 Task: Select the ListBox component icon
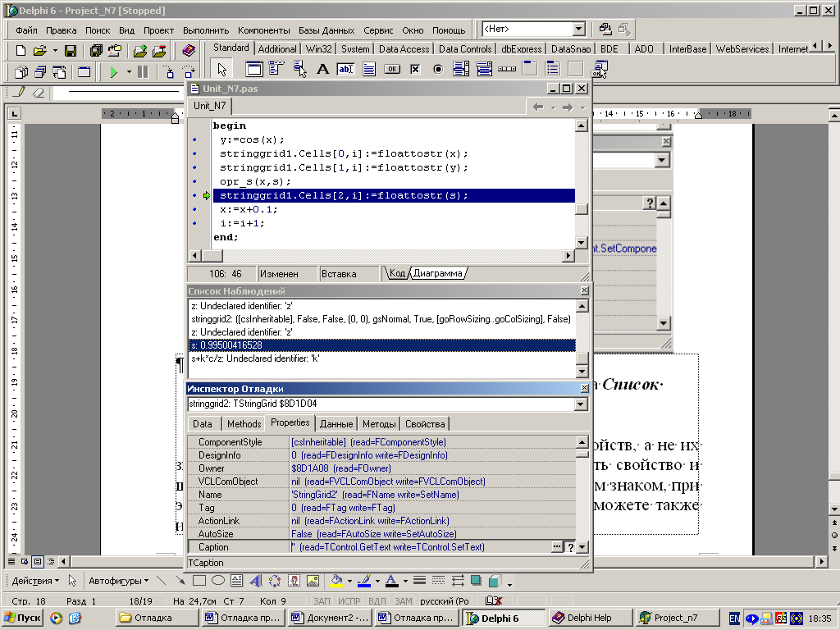click(x=461, y=69)
